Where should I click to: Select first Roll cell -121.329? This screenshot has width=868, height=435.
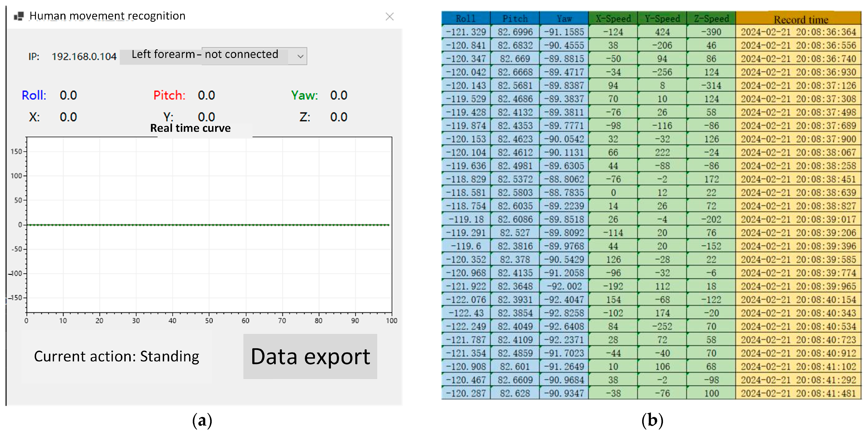(x=466, y=32)
